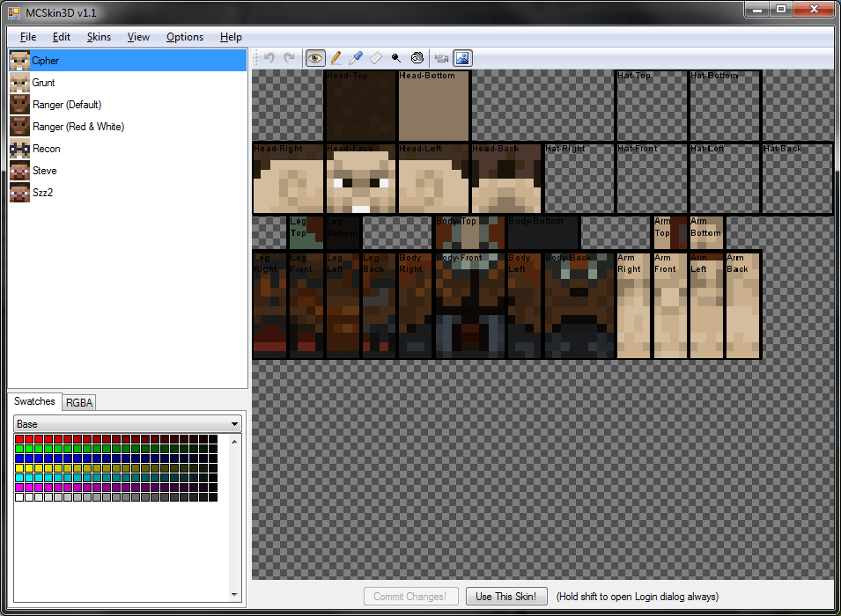Minimize the MCSkin3D window
Viewport: 841px width, 616px height.
point(757,9)
